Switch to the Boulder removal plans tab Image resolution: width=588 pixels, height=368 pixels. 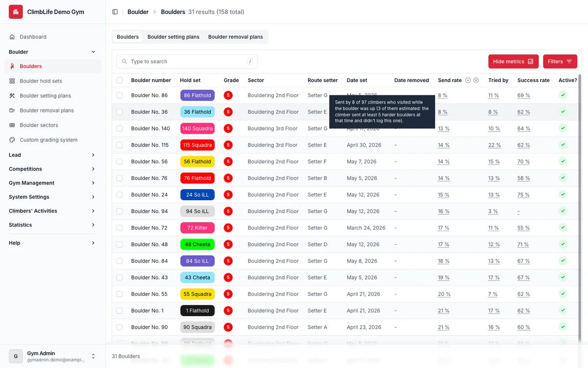click(235, 37)
